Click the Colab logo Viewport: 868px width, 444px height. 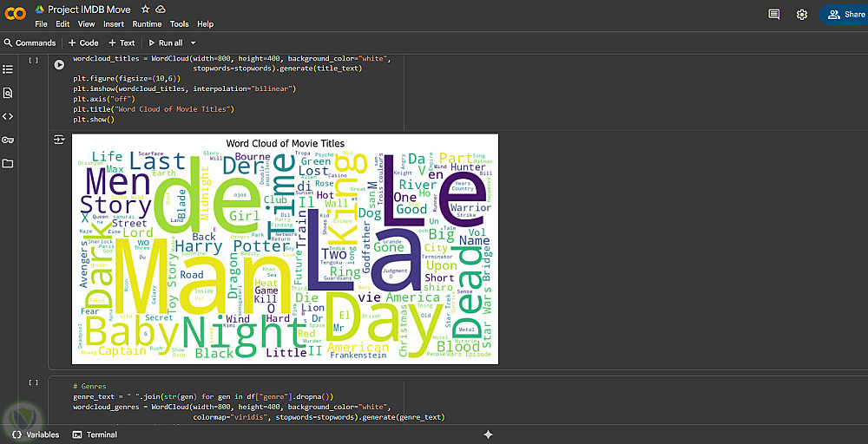[15, 13]
